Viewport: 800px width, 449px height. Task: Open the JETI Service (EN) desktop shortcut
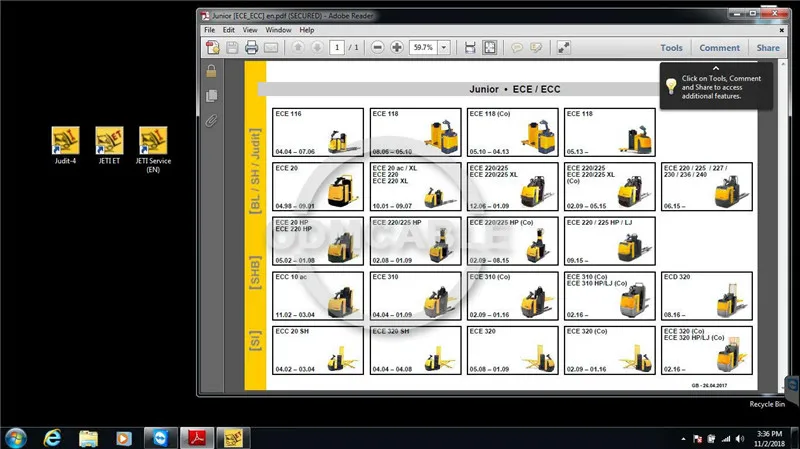(153, 150)
